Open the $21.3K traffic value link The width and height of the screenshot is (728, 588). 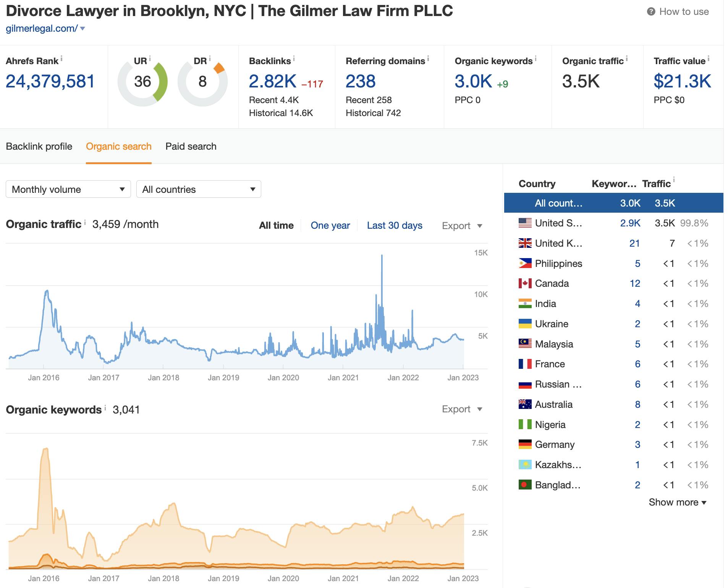click(682, 81)
